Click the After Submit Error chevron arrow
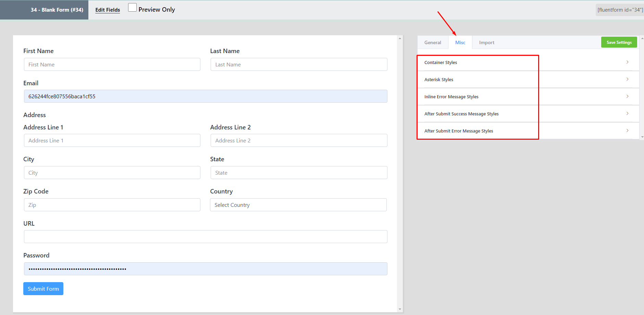Screen dimensions: 644x315 coord(627,130)
